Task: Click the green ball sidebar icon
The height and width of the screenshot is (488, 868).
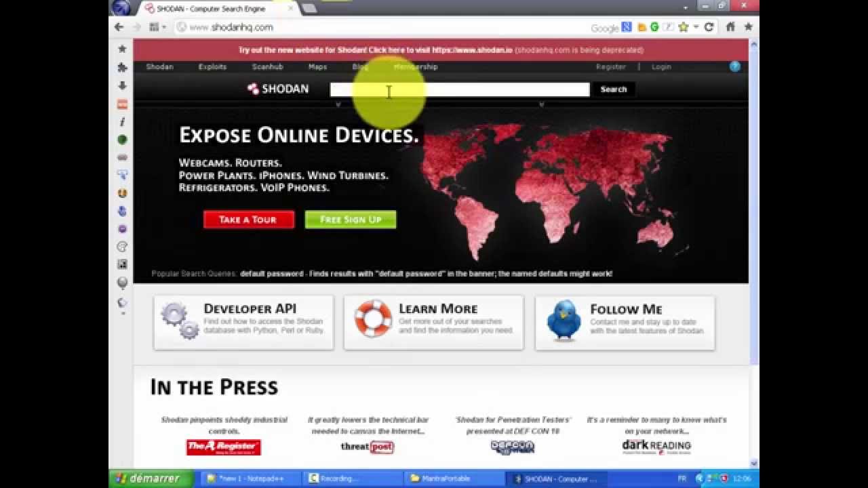Action: tap(122, 140)
